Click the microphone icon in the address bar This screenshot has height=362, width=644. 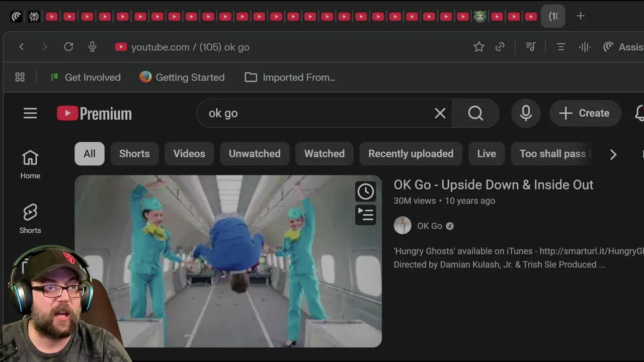pos(92,47)
